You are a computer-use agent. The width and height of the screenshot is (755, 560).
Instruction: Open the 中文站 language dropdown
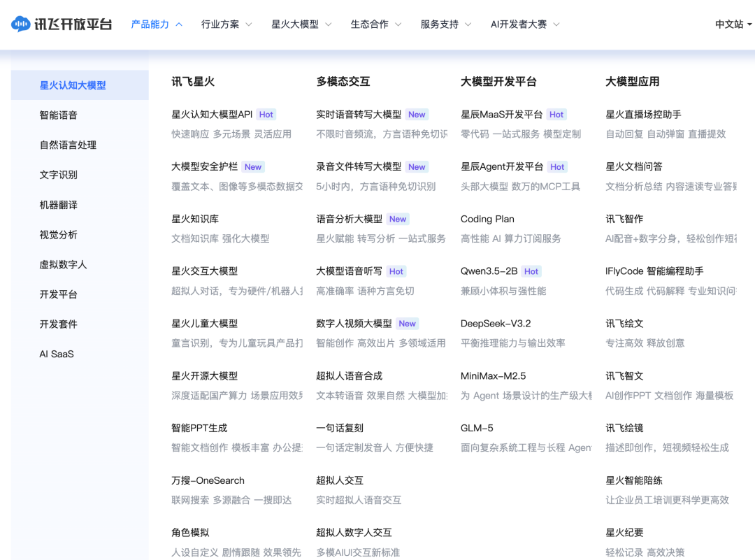pyautogui.click(x=733, y=24)
